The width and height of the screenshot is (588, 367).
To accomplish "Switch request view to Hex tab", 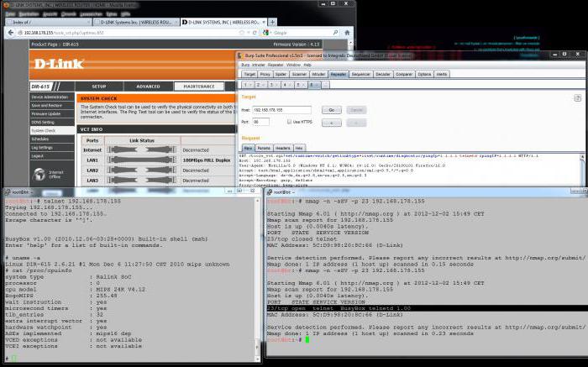I will coord(299,148).
